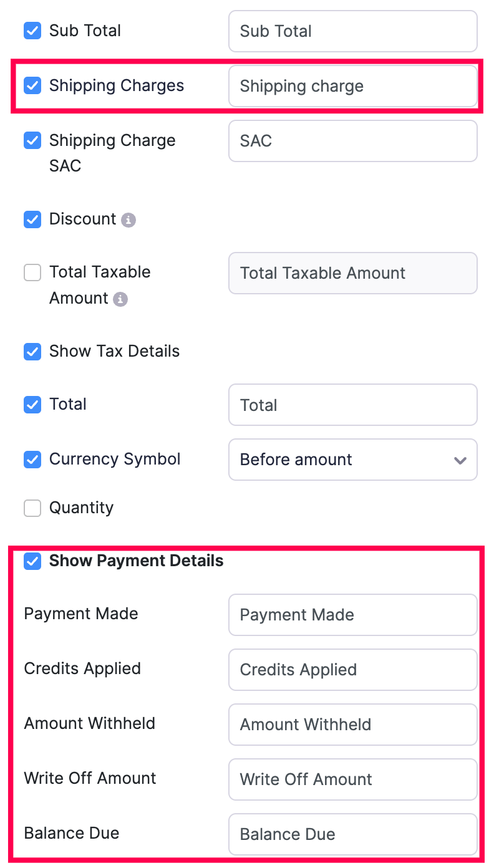This screenshot has width=494, height=868.
Task: Open the Currency Symbol position dropdown
Action: 352,460
